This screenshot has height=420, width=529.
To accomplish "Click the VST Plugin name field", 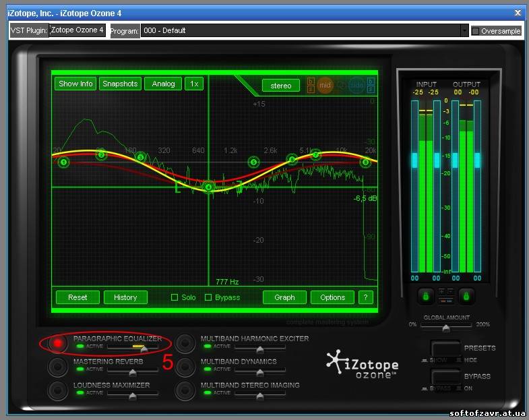I will pos(77,30).
